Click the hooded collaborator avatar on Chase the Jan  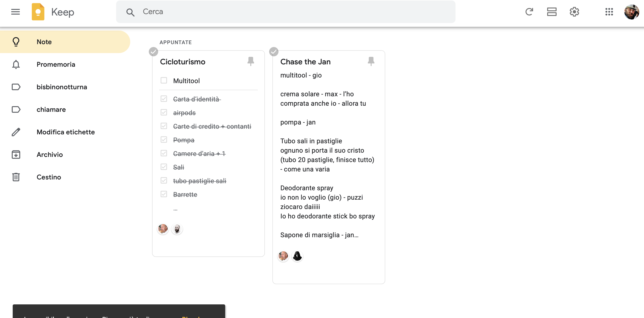point(297,256)
